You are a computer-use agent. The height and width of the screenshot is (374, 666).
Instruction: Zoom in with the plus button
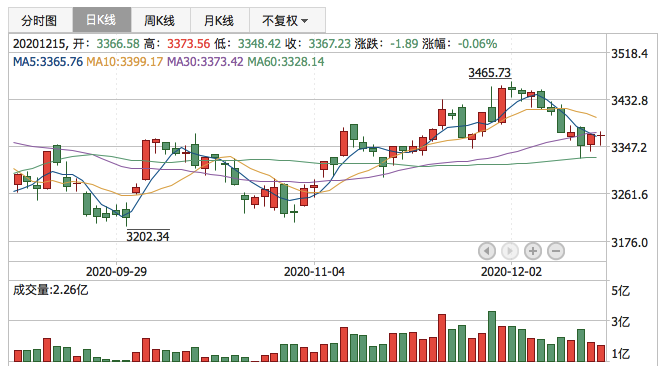(533, 251)
